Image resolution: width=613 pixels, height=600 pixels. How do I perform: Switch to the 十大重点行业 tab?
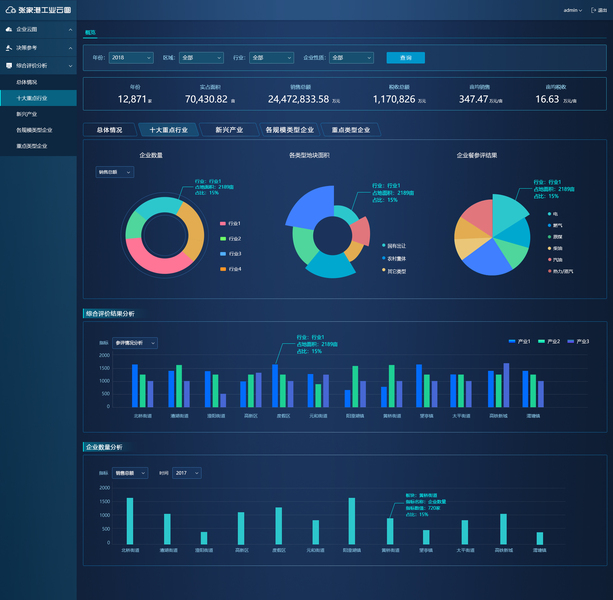click(x=169, y=130)
